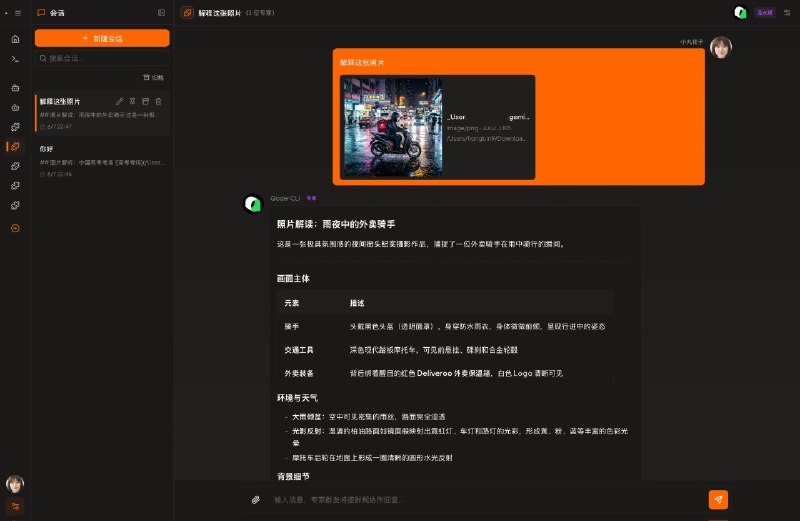Delete the 解释这张照片 conversation with trash icon

coord(159,102)
